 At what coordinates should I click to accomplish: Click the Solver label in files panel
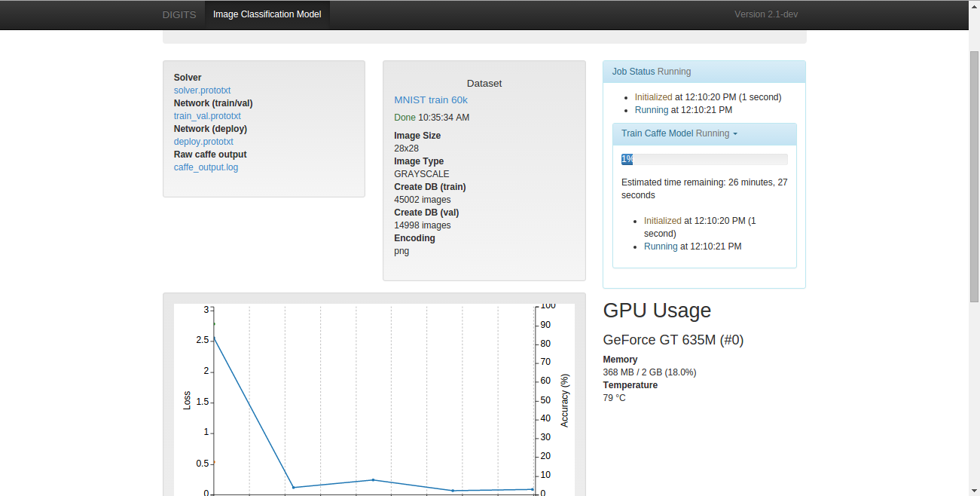[188, 78]
